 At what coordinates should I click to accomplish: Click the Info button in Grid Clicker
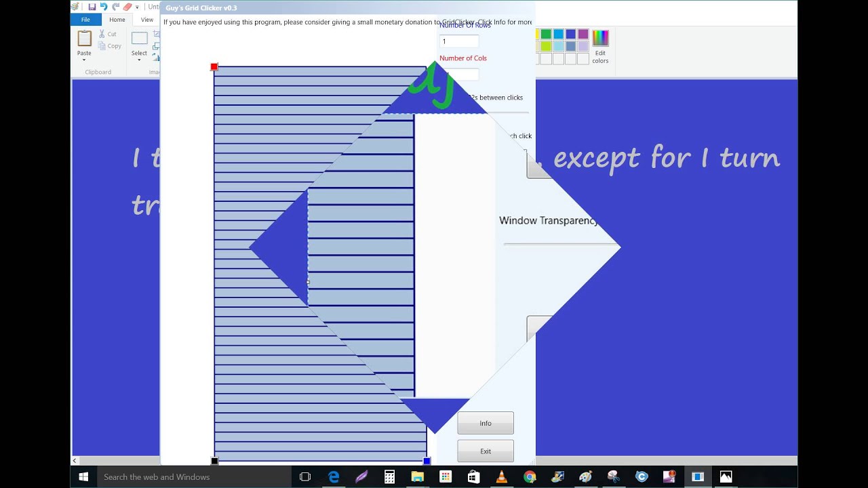tap(486, 423)
